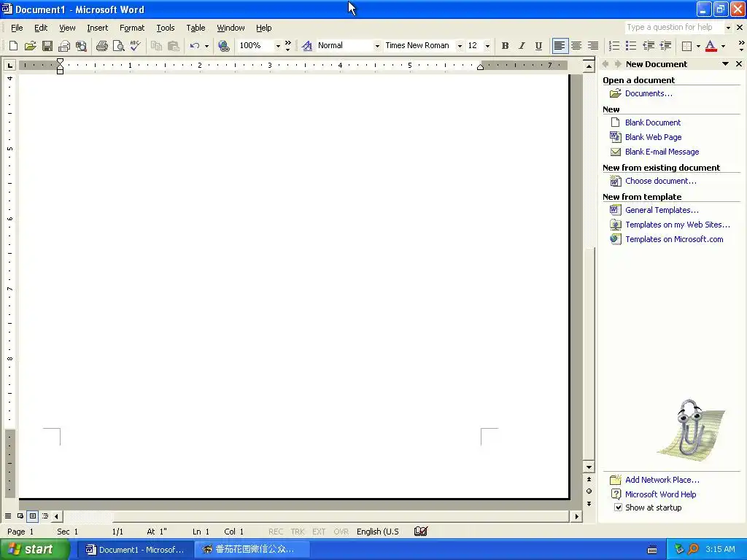The width and height of the screenshot is (747, 560).
Task: Click the Type a question for help box
Action: click(x=674, y=27)
